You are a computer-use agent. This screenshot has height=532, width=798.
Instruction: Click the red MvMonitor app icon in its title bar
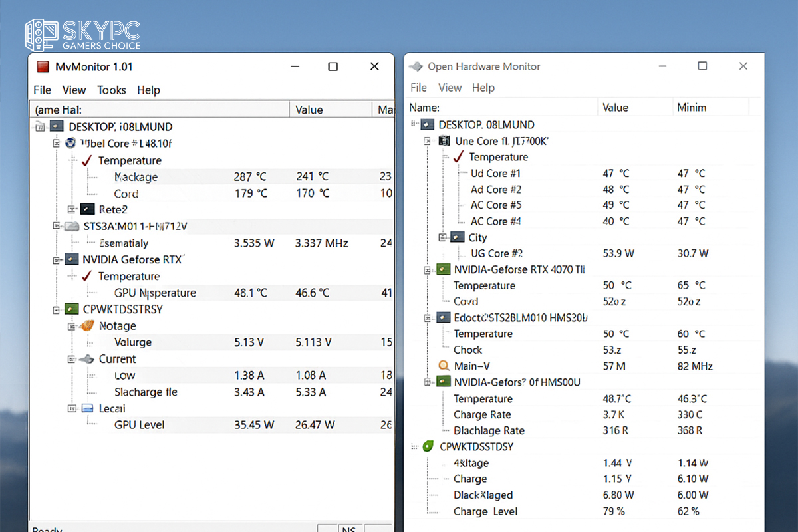pyautogui.click(x=43, y=66)
